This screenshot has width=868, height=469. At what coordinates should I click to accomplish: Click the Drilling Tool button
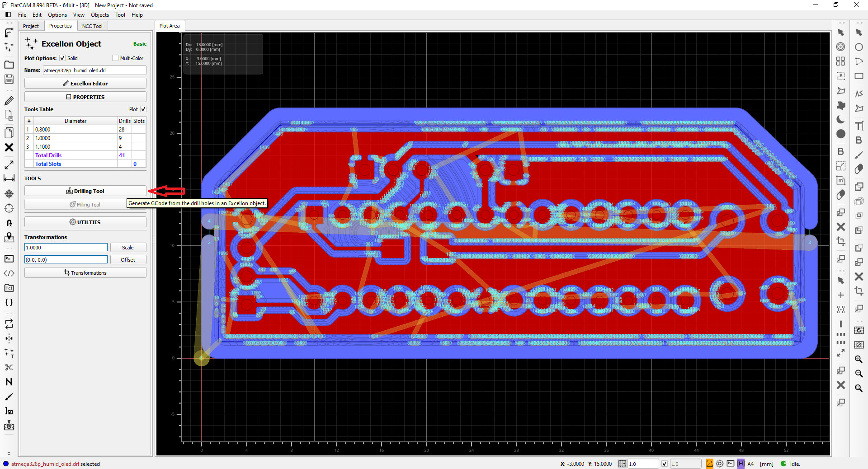(85, 191)
